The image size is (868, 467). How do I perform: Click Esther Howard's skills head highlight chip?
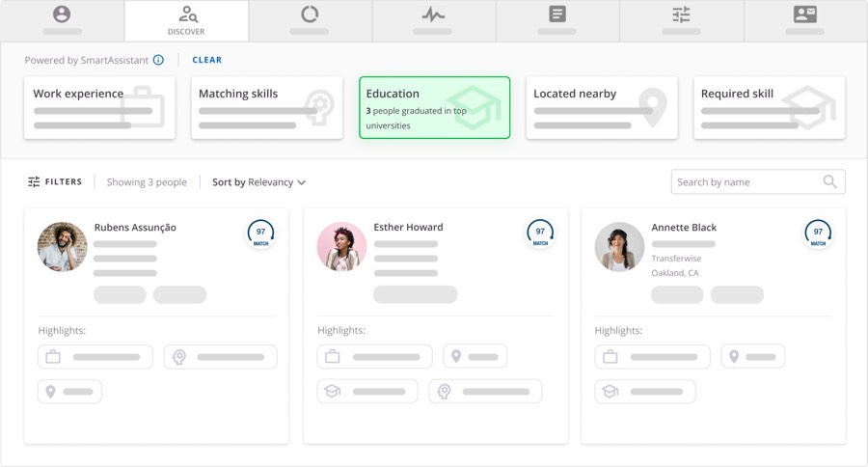point(485,391)
